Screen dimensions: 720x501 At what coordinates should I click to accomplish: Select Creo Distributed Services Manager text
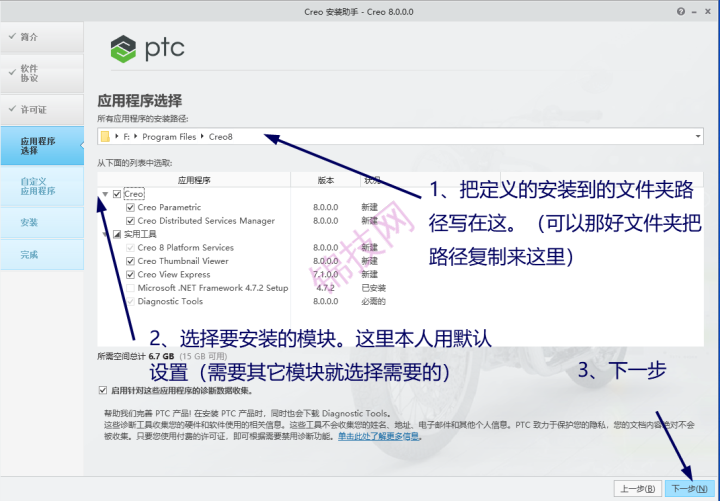click(x=206, y=221)
